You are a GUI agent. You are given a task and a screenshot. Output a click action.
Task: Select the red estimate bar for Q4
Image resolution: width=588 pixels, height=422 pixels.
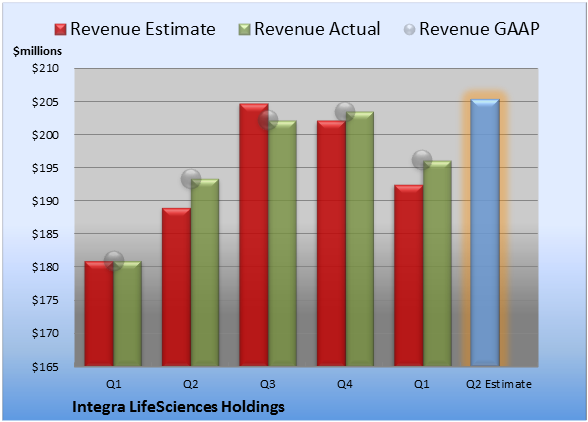click(331, 243)
